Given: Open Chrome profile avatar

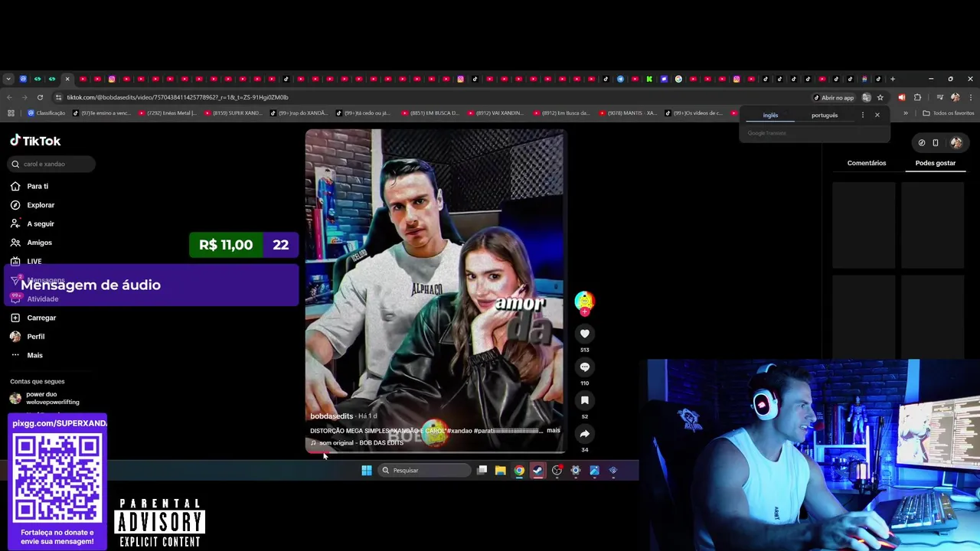Looking at the screenshot, I should pyautogui.click(x=955, y=97).
